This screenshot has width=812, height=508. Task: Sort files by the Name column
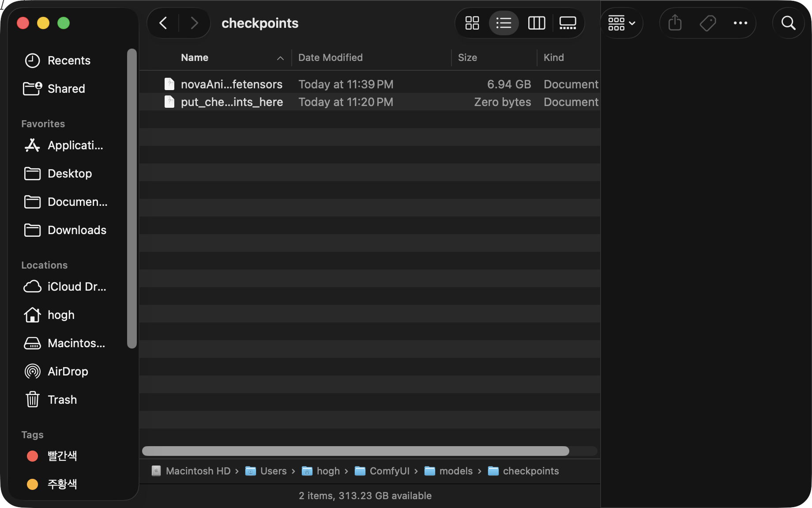(x=195, y=57)
